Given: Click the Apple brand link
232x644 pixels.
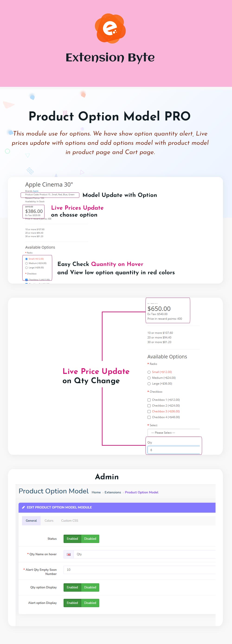Looking at the screenshot, I should (35, 191).
